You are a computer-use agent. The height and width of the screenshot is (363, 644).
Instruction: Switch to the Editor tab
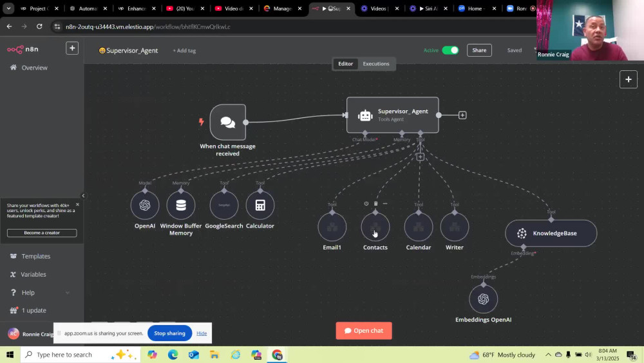[345, 64]
